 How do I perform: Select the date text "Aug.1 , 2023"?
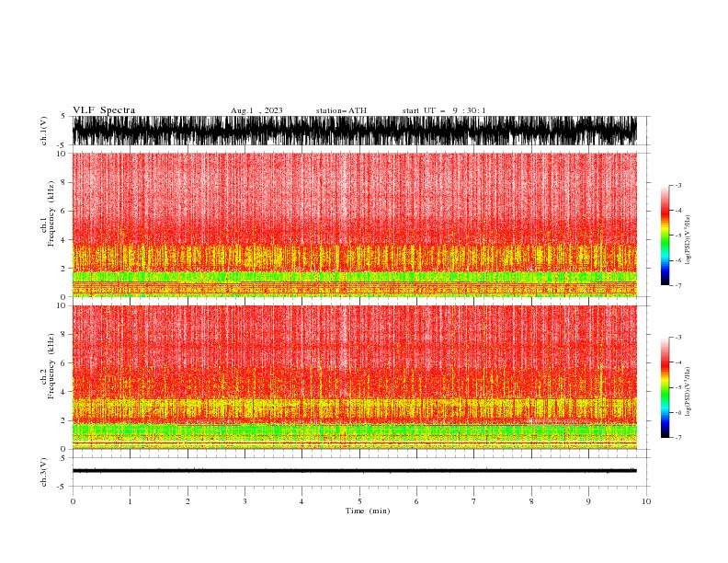256,110
